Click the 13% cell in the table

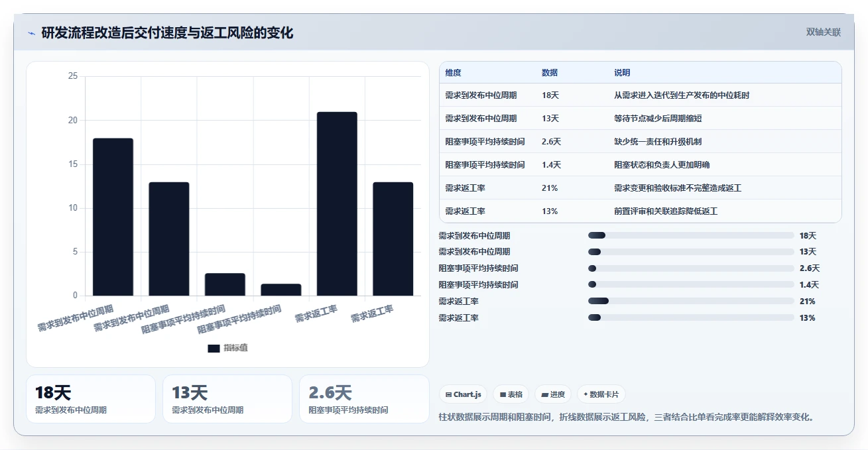point(550,211)
